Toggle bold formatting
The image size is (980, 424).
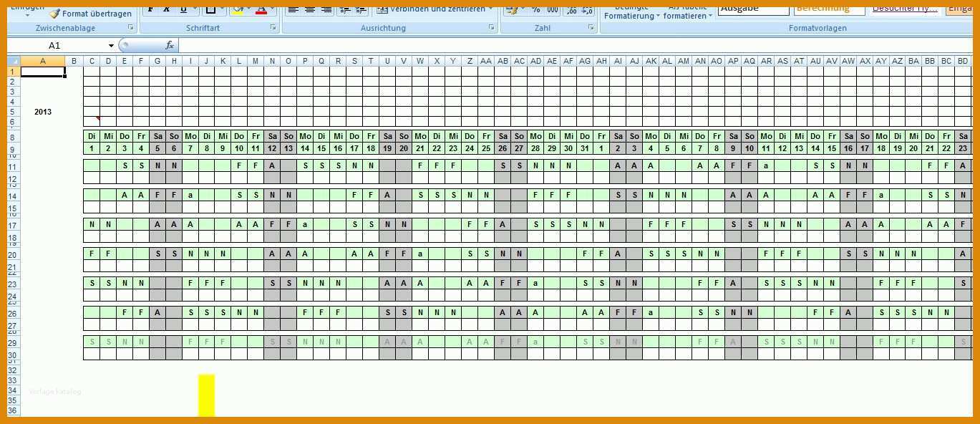pos(150,9)
